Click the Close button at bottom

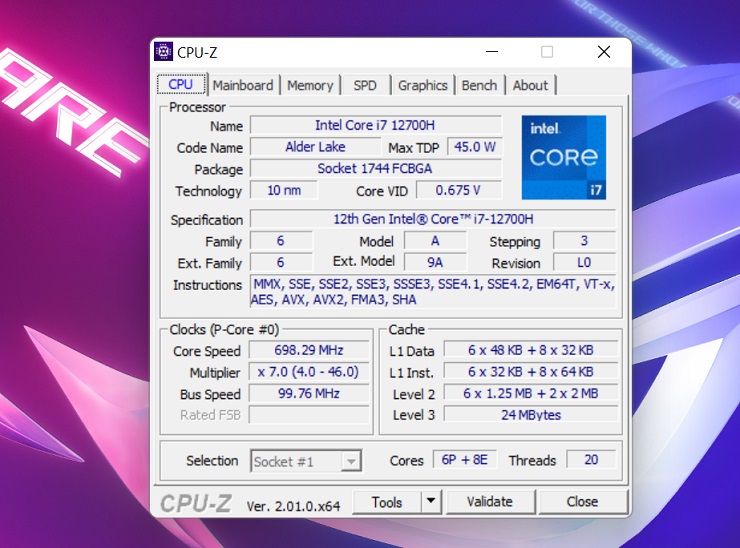(x=582, y=501)
